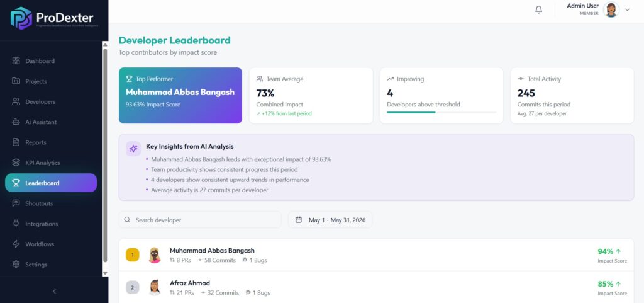Click the Search developer input field
The height and width of the screenshot is (303, 644).
pyautogui.click(x=200, y=220)
